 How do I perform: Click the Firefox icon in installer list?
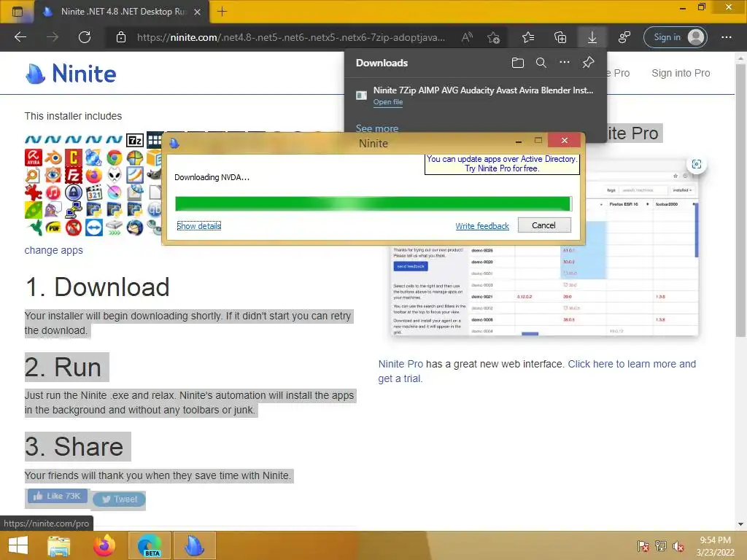pos(94,175)
